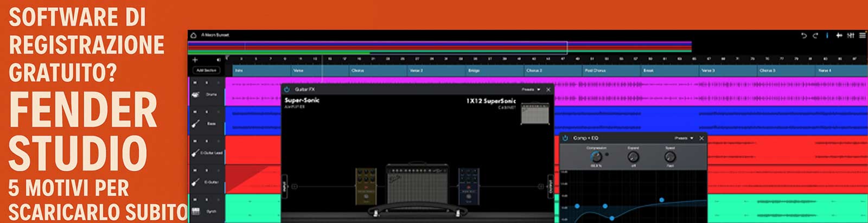Add a new track with plus icon
868x223 pixels.
[x=195, y=60]
